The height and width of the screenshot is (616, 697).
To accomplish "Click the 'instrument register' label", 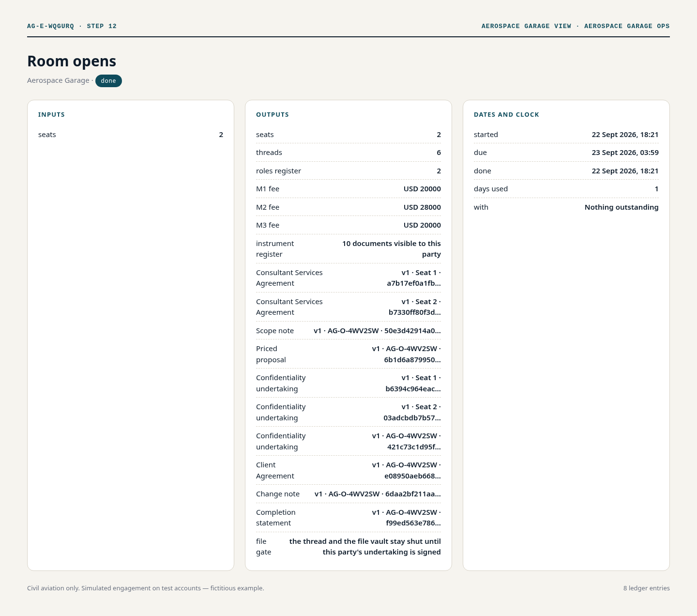I will pos(275,249).
